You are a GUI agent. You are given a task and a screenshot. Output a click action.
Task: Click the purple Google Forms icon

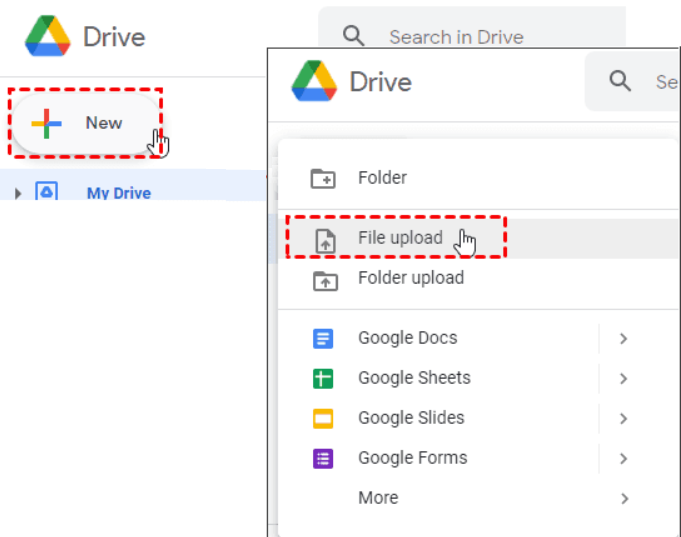323,458
